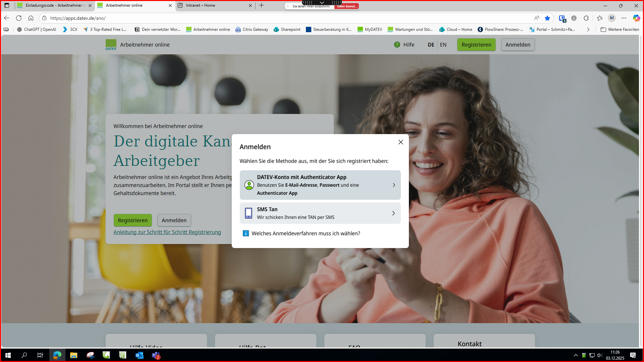The height and width of the screenshot is (362, 644).
Task: Switch language to DE
Action: coord(431,45)
